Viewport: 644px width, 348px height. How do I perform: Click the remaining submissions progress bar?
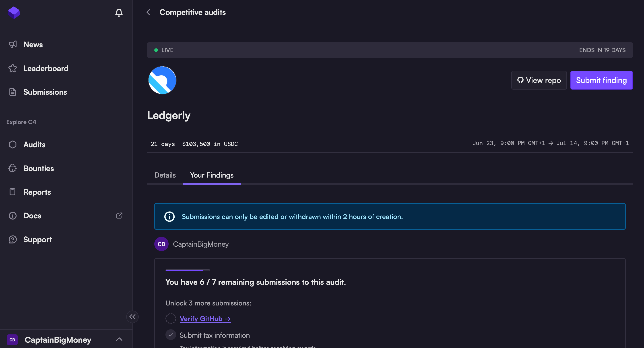click(x=188, y=270)
